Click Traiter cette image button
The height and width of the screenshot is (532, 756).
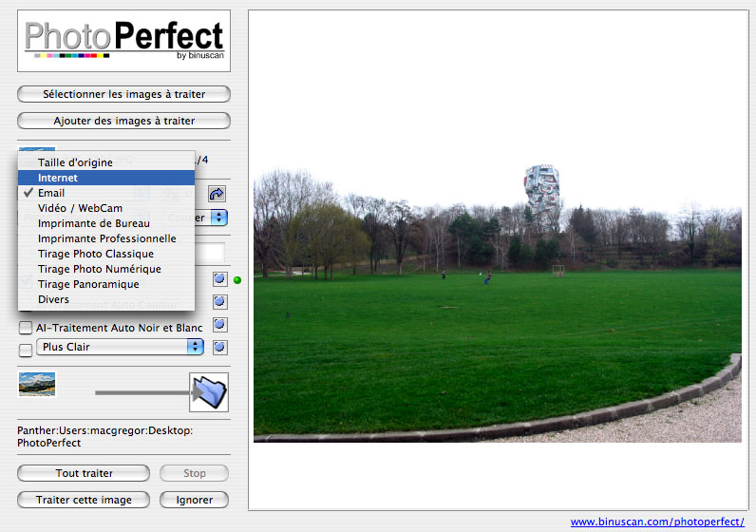pos(84,500)
